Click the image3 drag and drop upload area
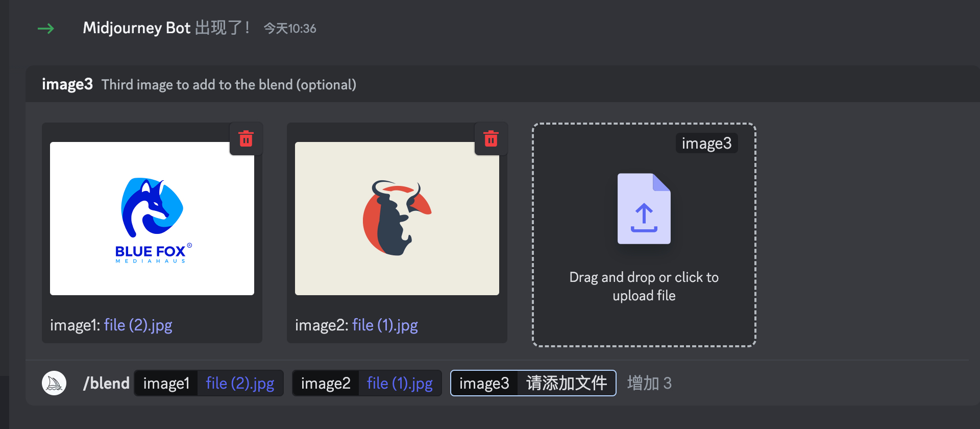The width and height of the screenshot is (980, 429). [644, 235]
